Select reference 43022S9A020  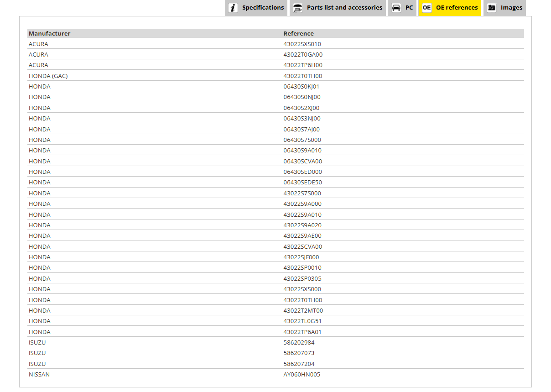(x=302, y=225)
